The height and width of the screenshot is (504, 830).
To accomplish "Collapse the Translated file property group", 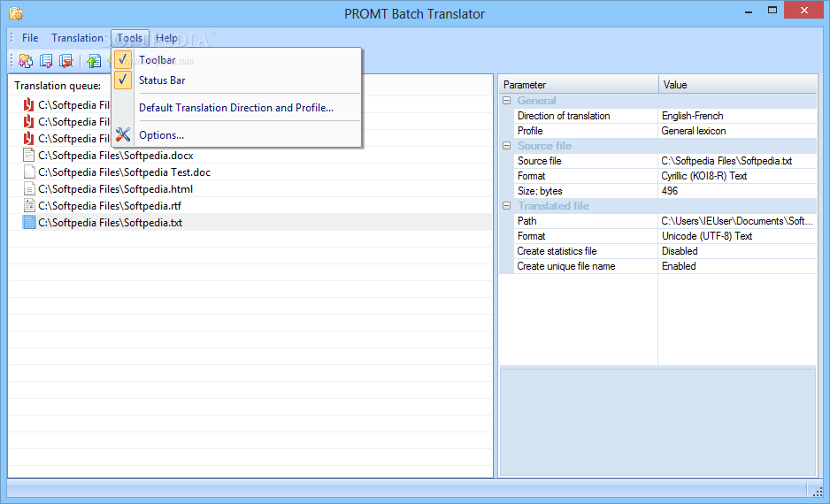I will [x=506, y=206].
